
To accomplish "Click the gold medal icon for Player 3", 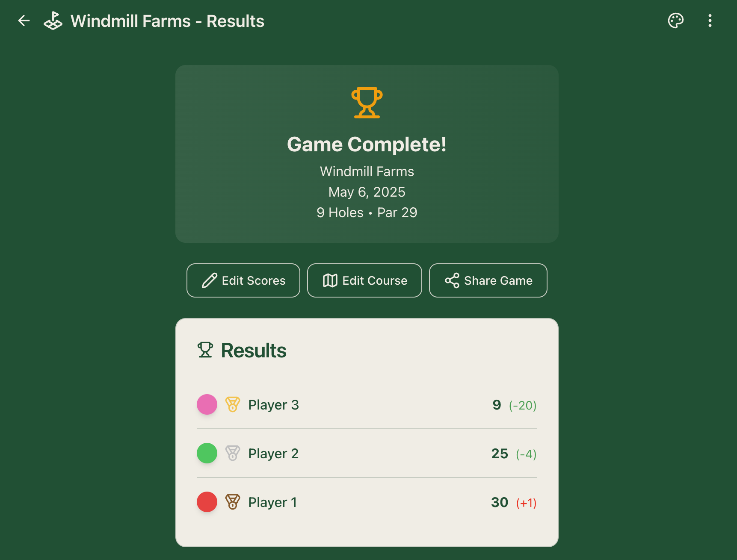I will [233, 404].
